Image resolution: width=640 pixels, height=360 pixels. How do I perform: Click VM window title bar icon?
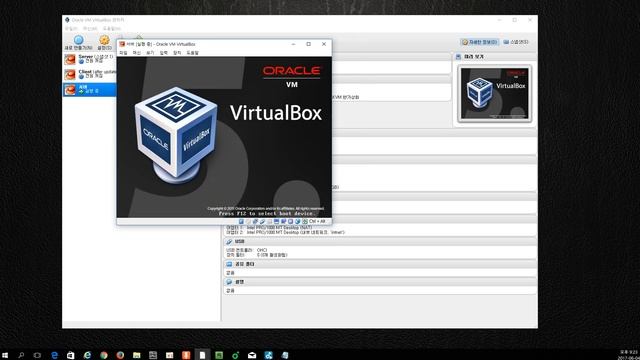[122, 44]
